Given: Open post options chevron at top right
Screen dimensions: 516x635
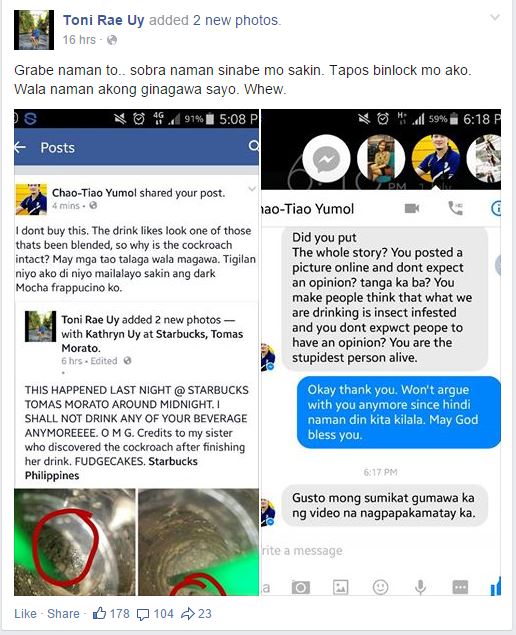Looking at the screenshot, I should (x=495, y=17).
